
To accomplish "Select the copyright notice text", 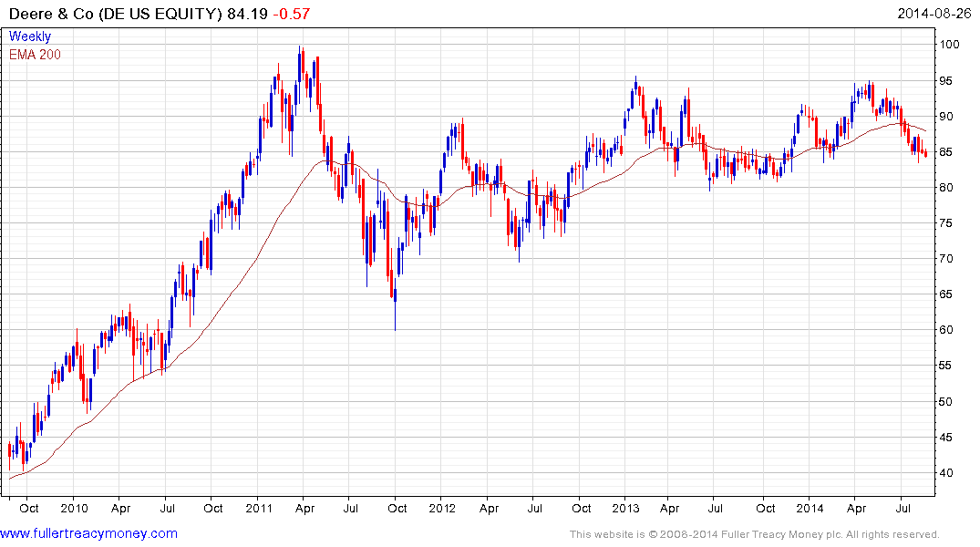I will click(x=755, y=534).
